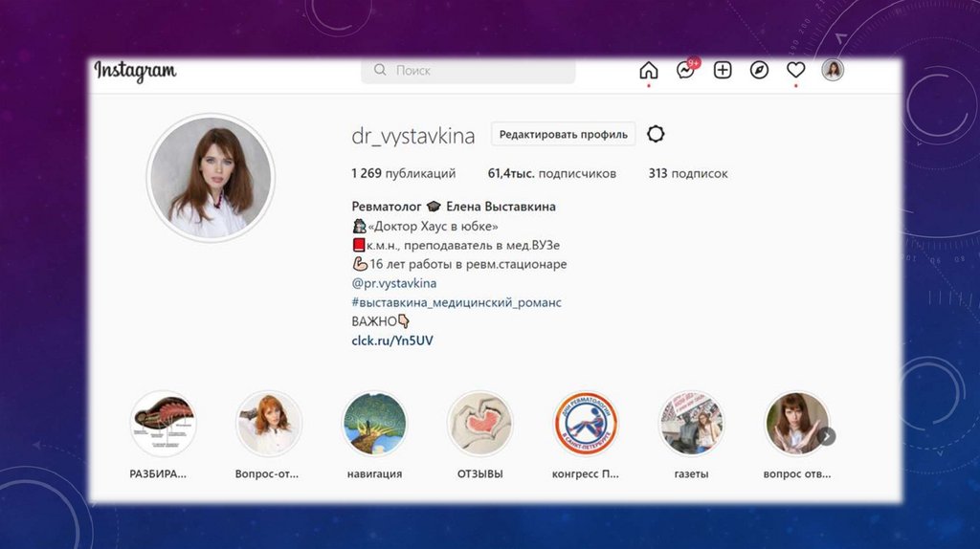Open the Вопрос-от... story highlight
Viewport: 980px width, 549px height.
[x=269, y=423]
